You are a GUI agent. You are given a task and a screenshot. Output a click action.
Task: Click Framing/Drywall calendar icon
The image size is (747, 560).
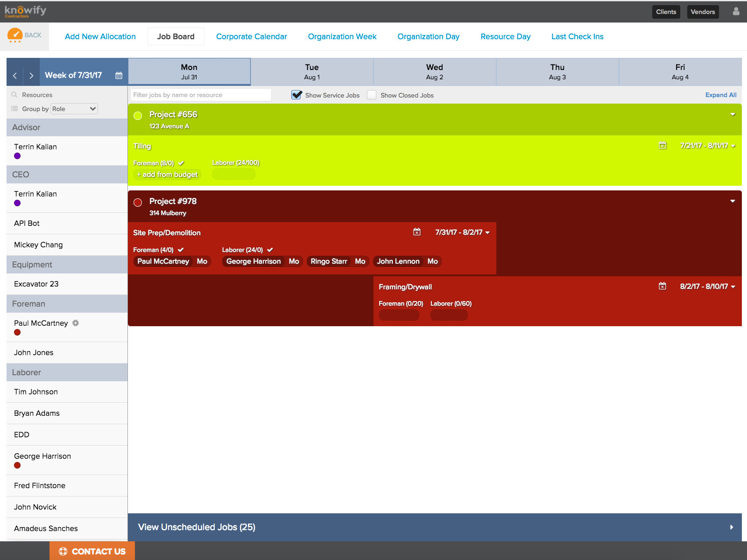tap(662, 286)
